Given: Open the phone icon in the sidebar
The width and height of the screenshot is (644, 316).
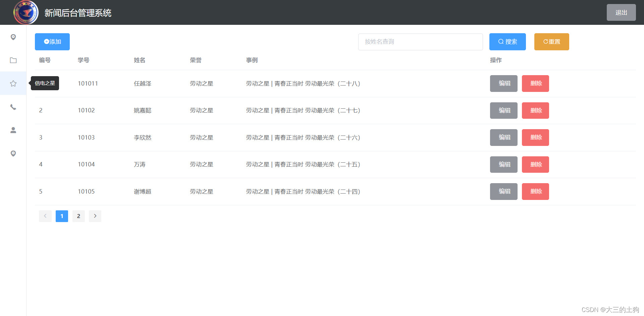Looking at the screenshot, I should 13,107.
